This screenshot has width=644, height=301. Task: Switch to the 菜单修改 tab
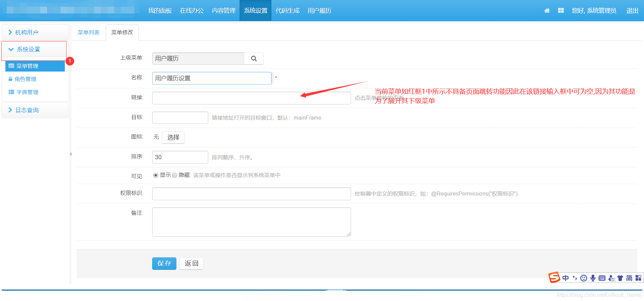click(122, 33)
